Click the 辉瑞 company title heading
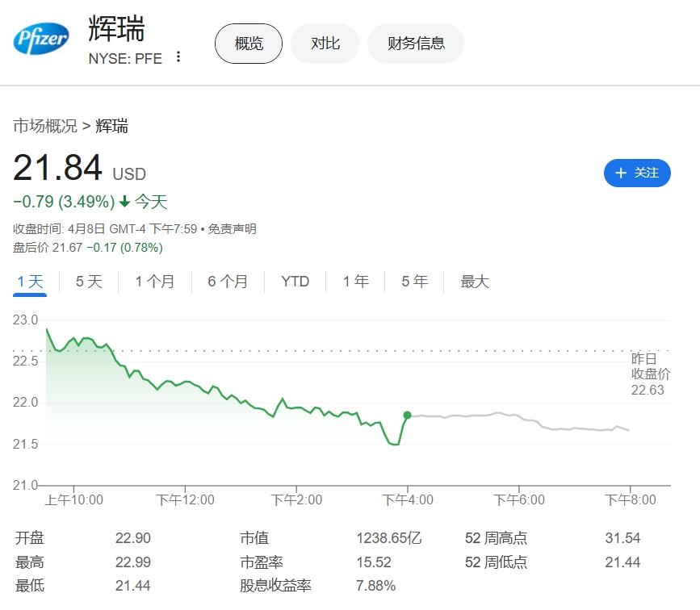The image size is (700, 610). (116, 28)
